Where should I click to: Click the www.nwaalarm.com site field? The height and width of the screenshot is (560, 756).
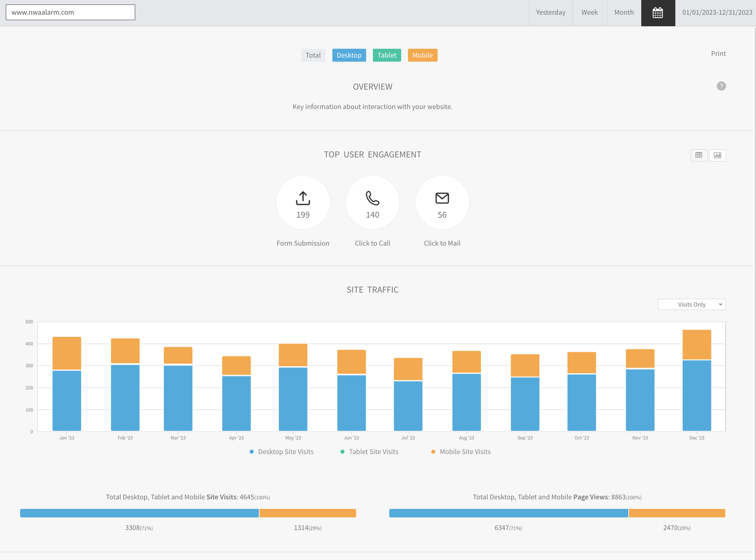(x=70, y=12)
